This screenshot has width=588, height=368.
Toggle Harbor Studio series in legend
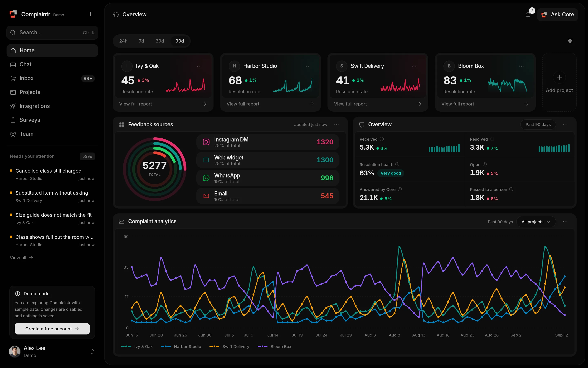click(x=181, y=346)
